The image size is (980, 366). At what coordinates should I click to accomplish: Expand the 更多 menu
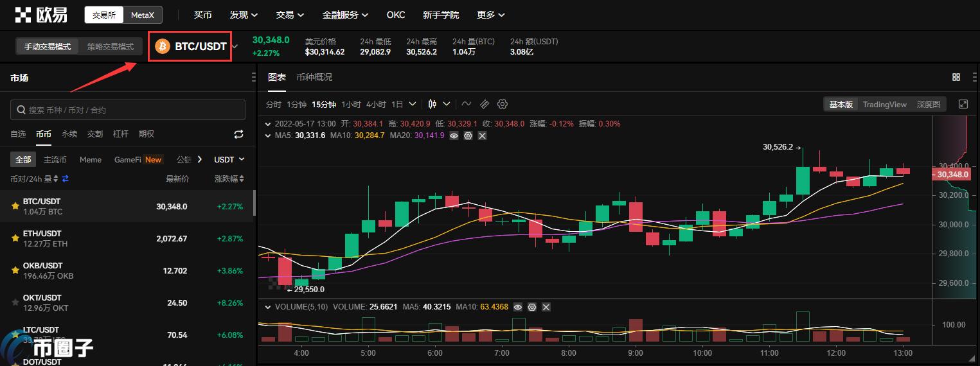(491, 15)
